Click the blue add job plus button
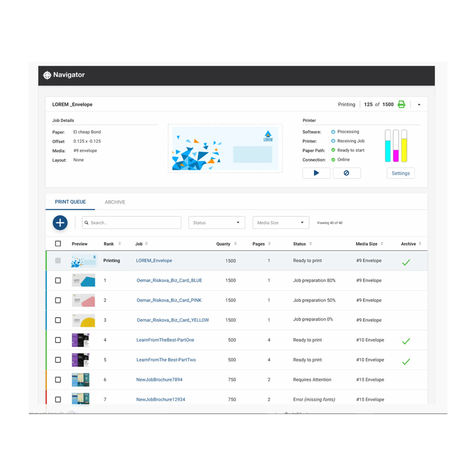 60,223
